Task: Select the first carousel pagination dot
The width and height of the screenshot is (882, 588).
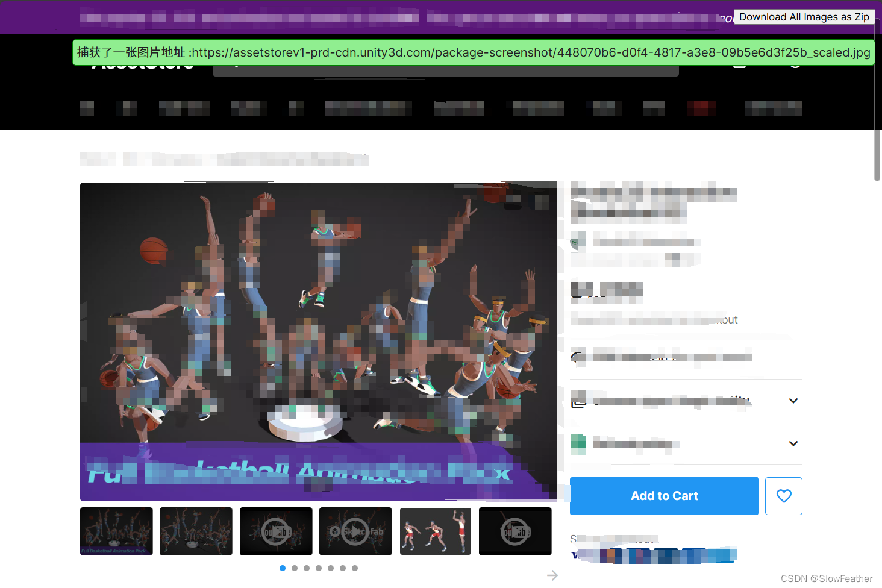Action: coord(283,568)
